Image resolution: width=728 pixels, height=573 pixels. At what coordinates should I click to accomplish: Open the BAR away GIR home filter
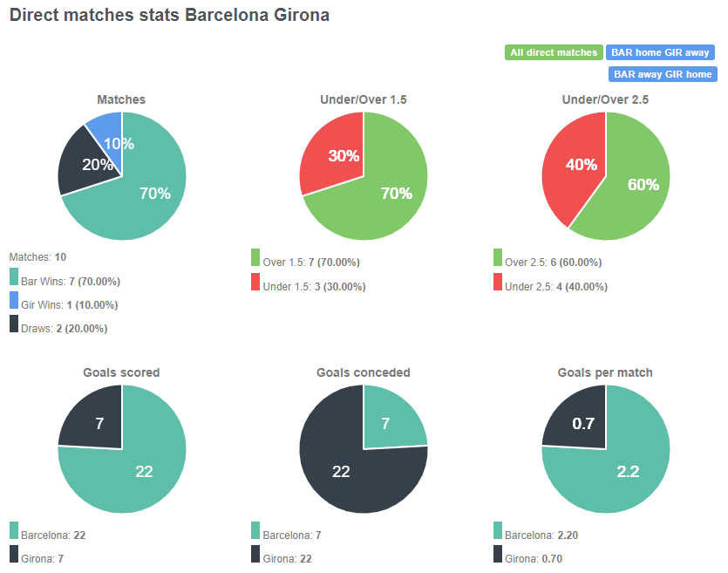click(663, 74)
